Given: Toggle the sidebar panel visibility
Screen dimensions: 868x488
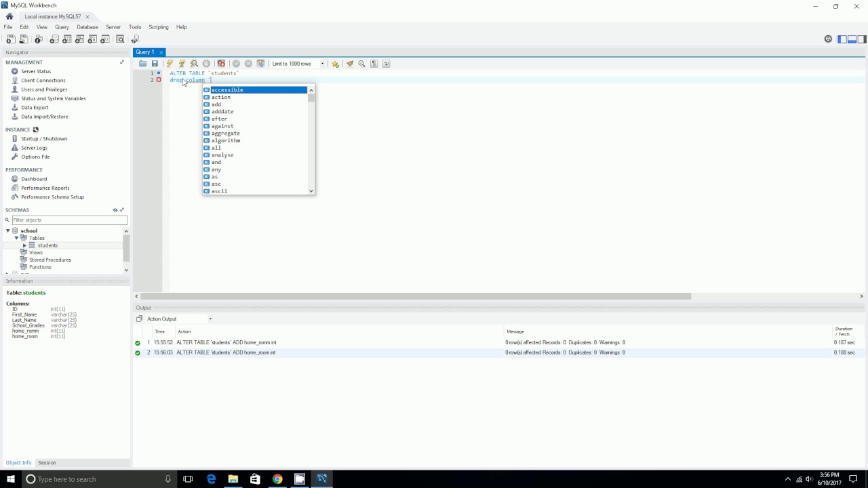Looking at the screenshot, I should [x=842, y=39].
